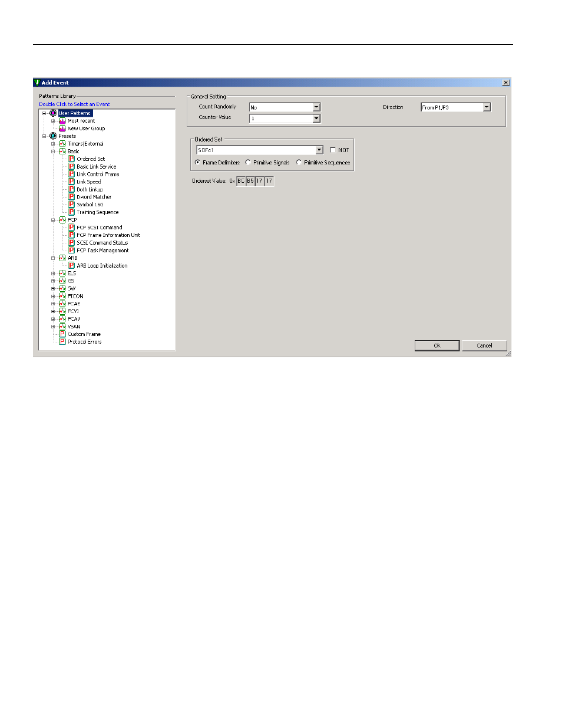Expand the FCAE tree node
562x728 pixels.
pyautogui.click(x=53, y=304)
